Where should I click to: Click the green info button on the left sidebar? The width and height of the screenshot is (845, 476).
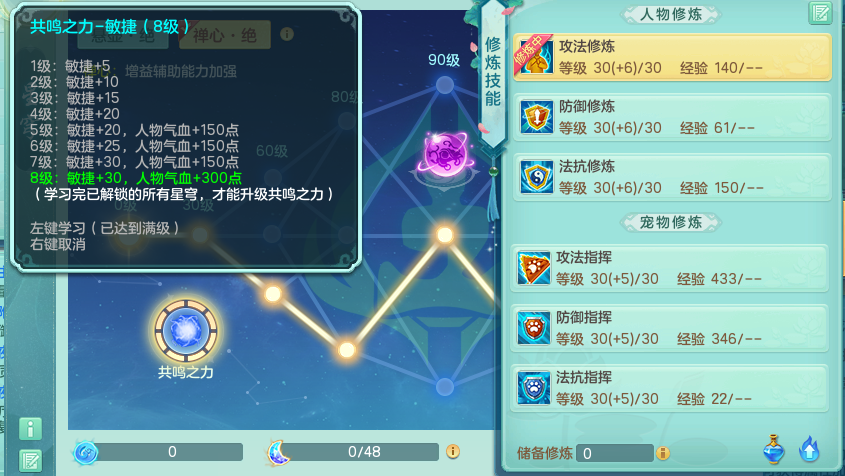(30, 429)
